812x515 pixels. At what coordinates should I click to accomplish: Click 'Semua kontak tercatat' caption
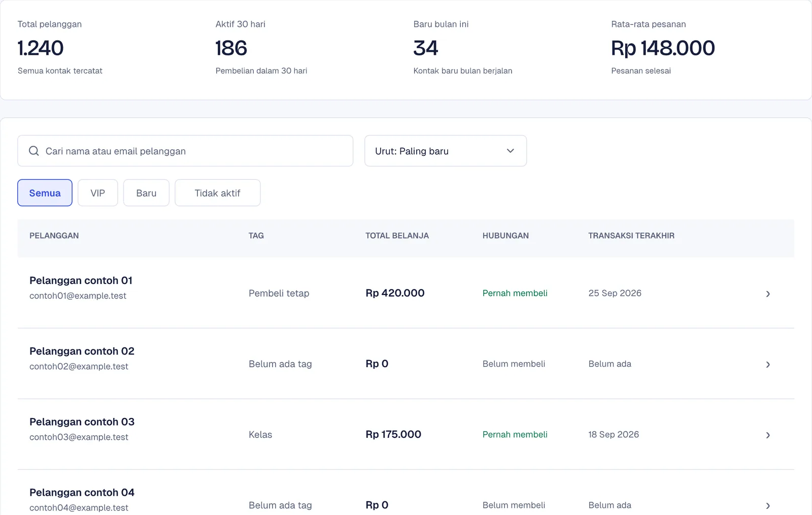click(60, 71)
